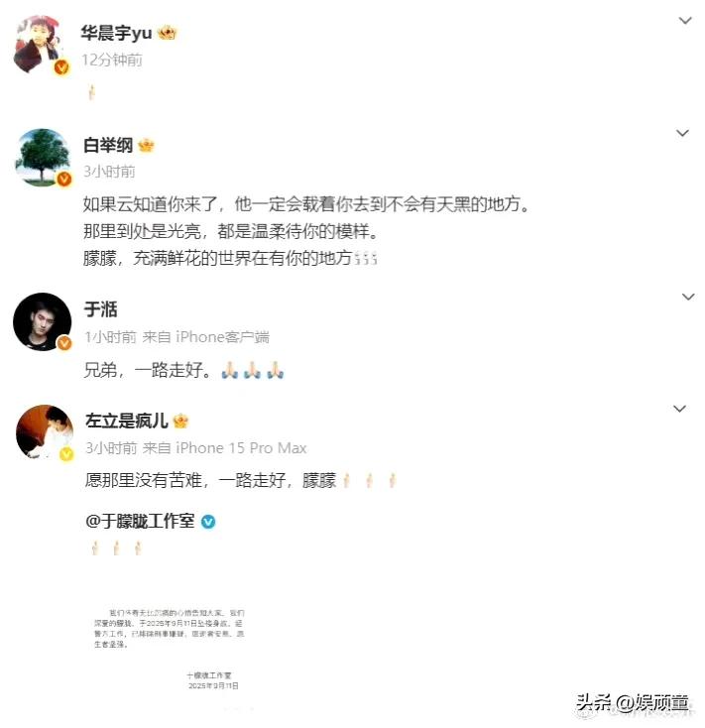This screenshot has height=728, width=705.
Task: Open the 白举纲 username link
Action: (x=108, y=146)
